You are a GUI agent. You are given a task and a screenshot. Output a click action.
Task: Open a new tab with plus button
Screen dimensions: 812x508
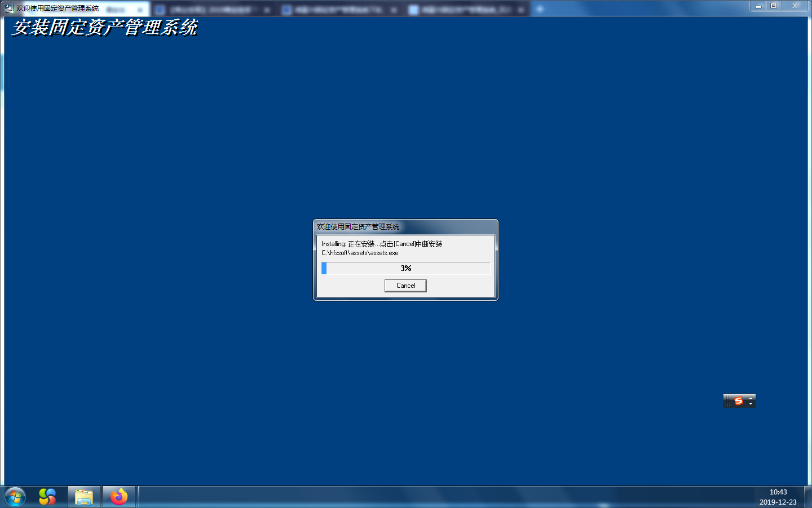pyautogui.click(x=540, y=9)
